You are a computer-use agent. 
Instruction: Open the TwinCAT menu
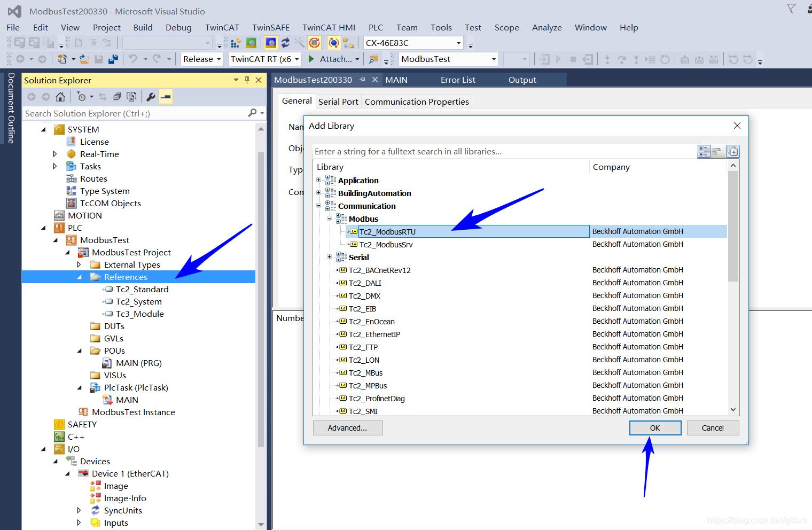[x=222, y=27]
